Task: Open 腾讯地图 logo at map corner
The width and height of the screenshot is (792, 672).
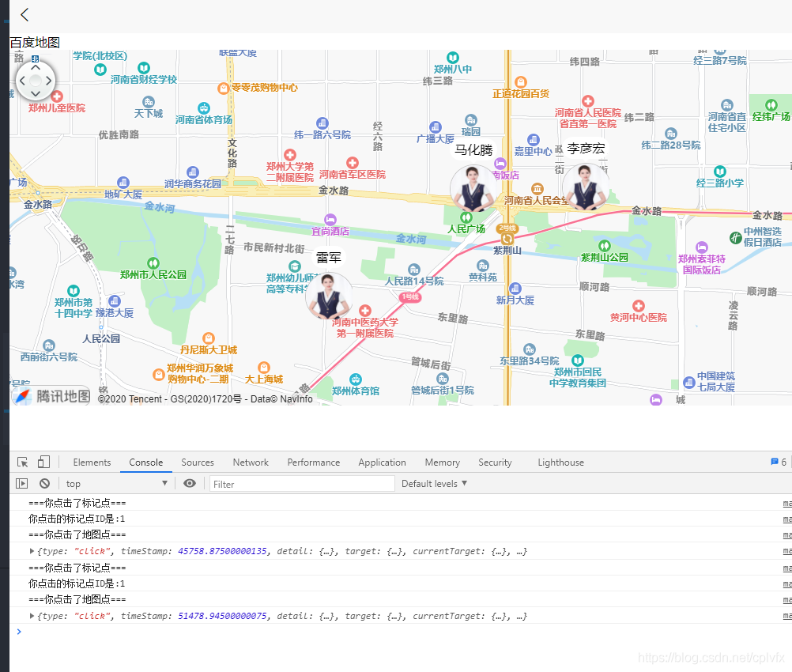Action: tap(51, 396)
